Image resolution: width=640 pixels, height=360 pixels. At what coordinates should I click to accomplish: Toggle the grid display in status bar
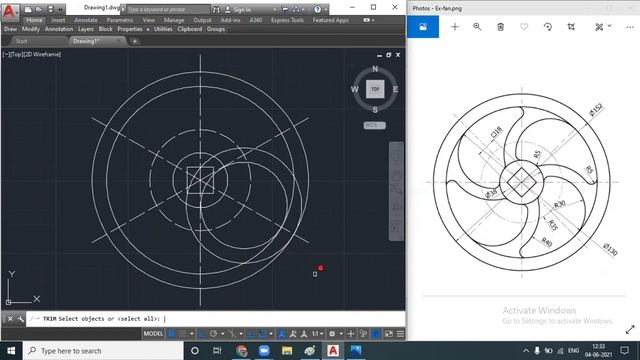pyautogui.click(x=171, y=334)
